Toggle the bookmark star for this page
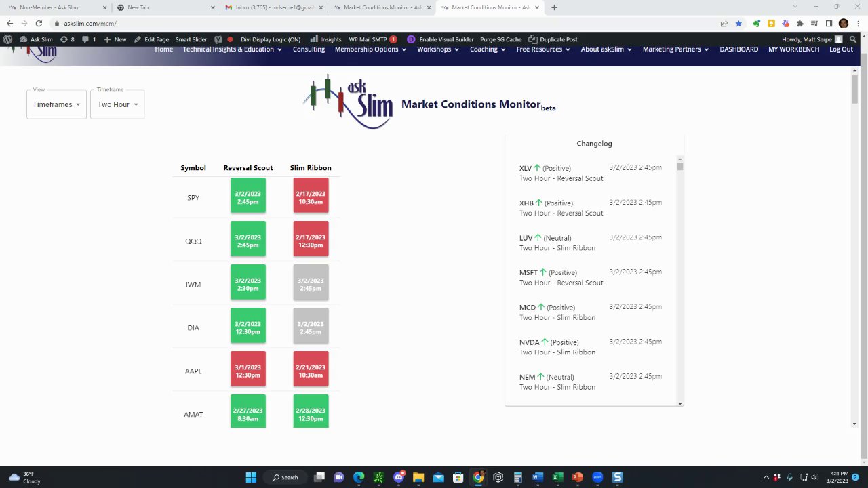The image size is (868, 488). point(738,24)
